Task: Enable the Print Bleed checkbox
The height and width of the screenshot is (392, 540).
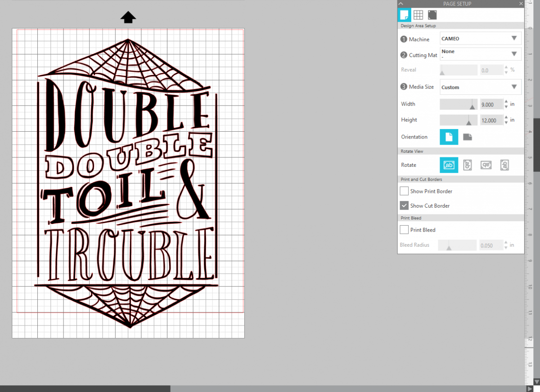Action: click(404, 230)
